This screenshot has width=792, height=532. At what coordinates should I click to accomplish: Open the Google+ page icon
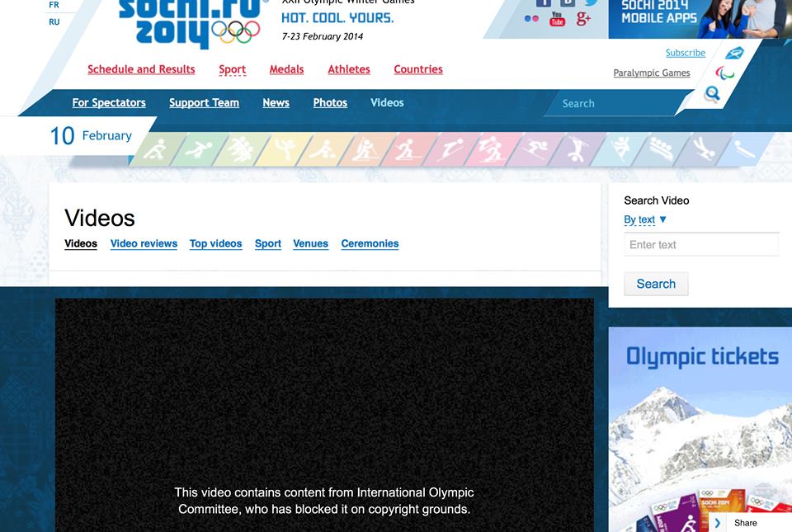coord(583,19)
